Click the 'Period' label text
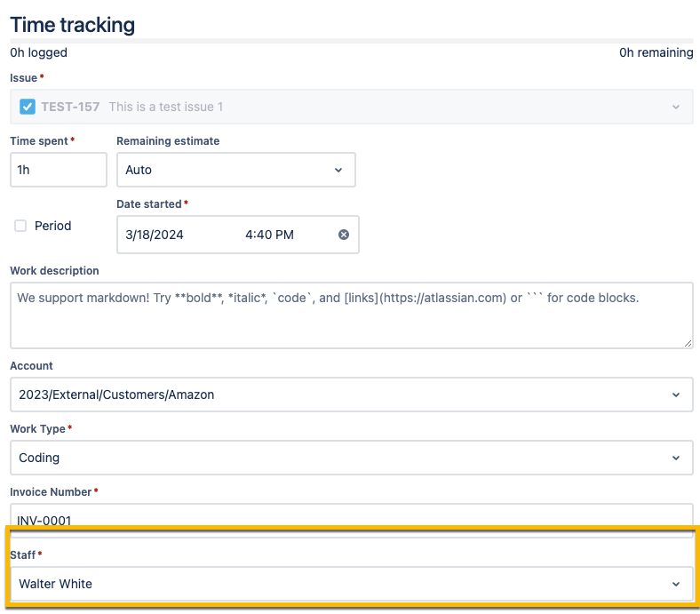 coord(53,226)
